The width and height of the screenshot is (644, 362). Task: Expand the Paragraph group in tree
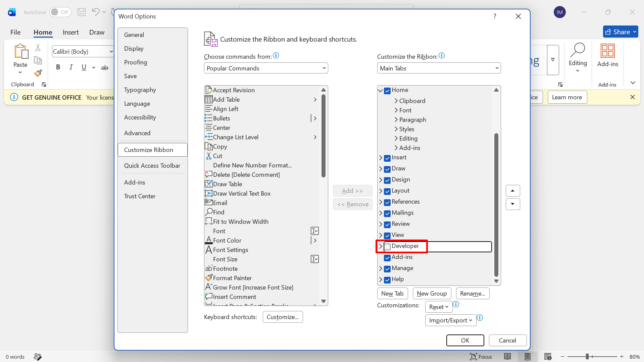coord(396,120)
